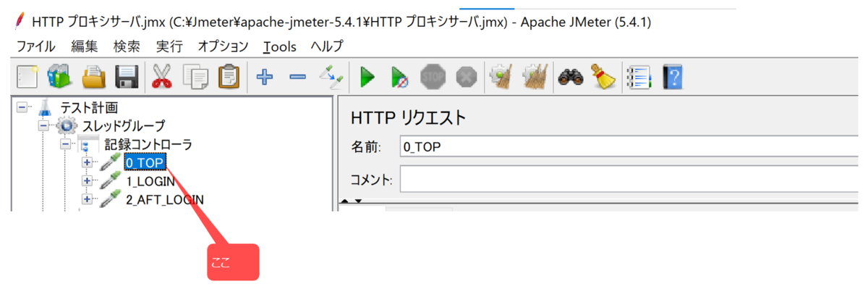The height and width of the screenshot is (292, 868).
Task: Reset search with the broom icon
Action: [603, 76]
